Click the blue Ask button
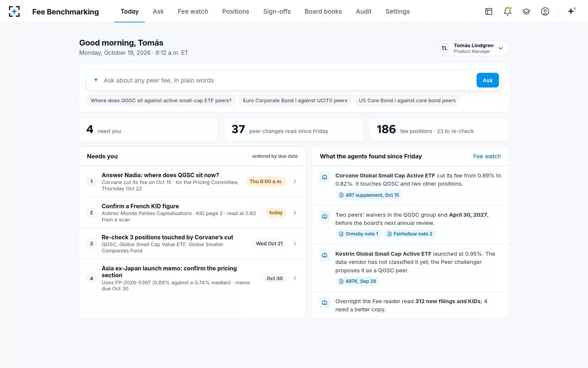The width and height of the screenshot is (588, 368). [488, 81]
